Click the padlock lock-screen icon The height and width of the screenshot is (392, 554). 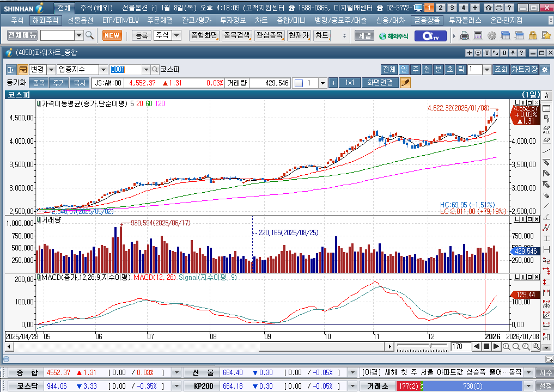point(532,35)
